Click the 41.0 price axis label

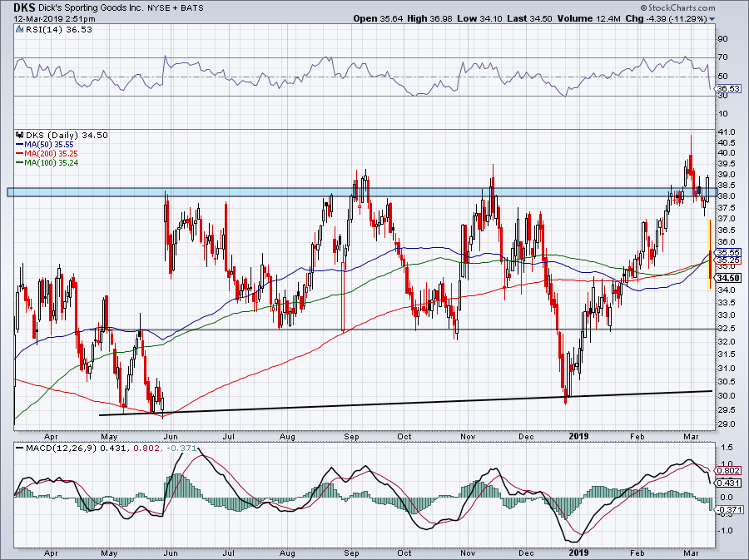tap(726, 131)
